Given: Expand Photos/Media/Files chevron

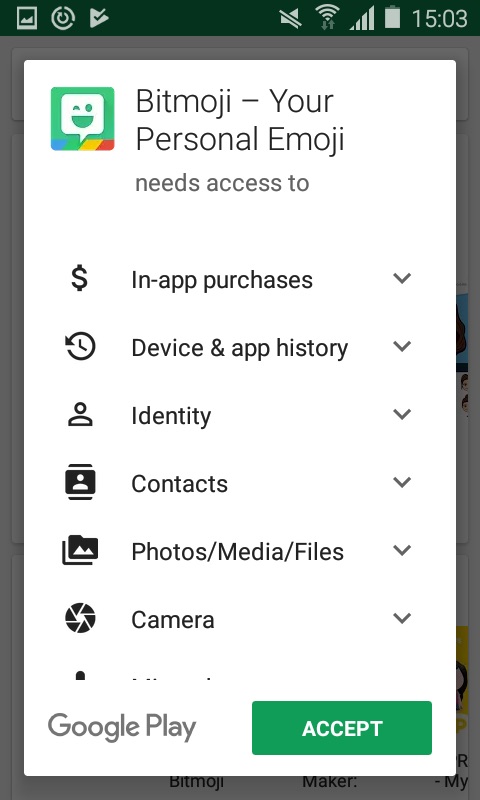Looking at the screenshot, I should pos(402,549).
